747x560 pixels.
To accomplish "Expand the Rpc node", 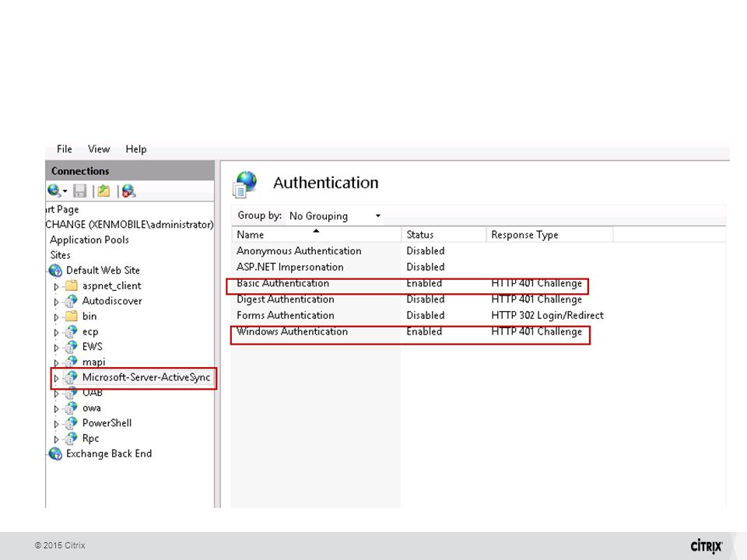I will 56,439.
